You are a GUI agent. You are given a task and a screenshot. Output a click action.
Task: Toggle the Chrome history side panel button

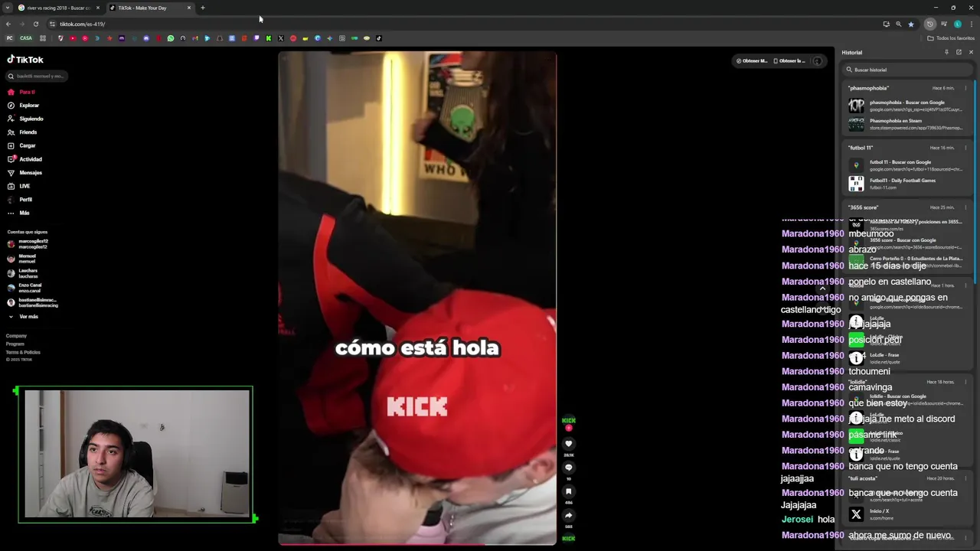pos(929,24)
